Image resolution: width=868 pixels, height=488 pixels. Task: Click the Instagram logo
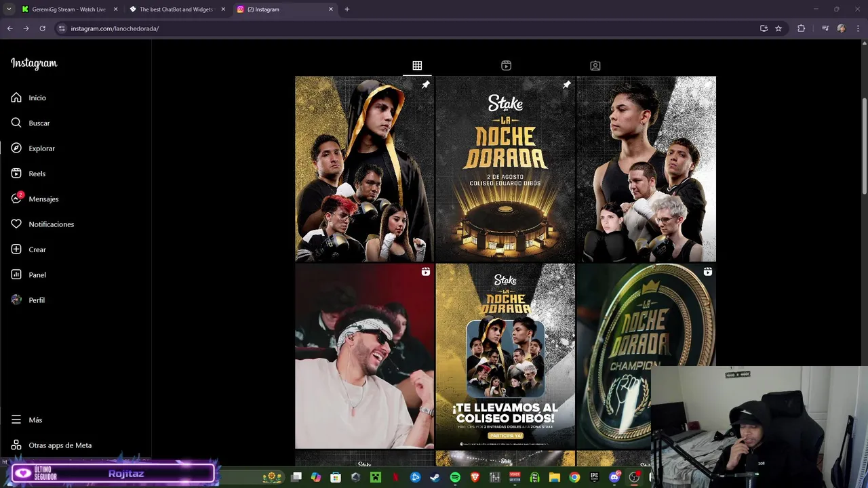pos(34,63)
